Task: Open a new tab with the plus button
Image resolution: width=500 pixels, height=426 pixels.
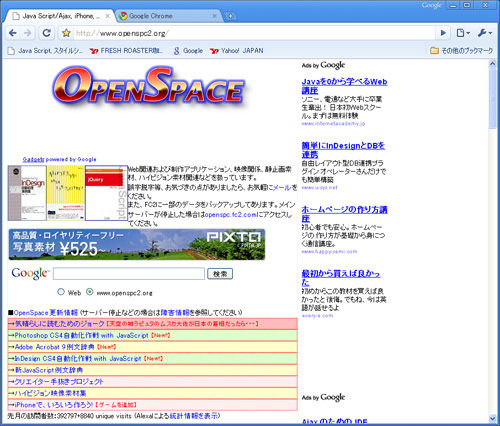Action: (x=230, y=16)
